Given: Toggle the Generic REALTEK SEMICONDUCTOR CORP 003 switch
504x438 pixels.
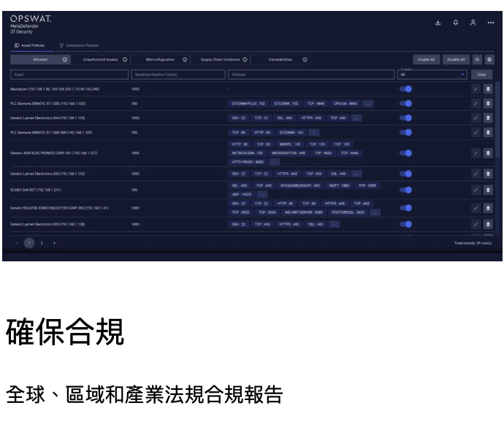Looking at the screenshot, I should coord(405,208).
